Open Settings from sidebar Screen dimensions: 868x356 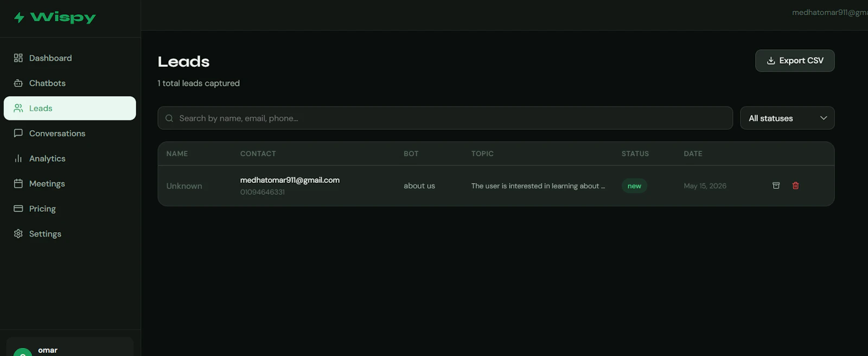point(70,233)
